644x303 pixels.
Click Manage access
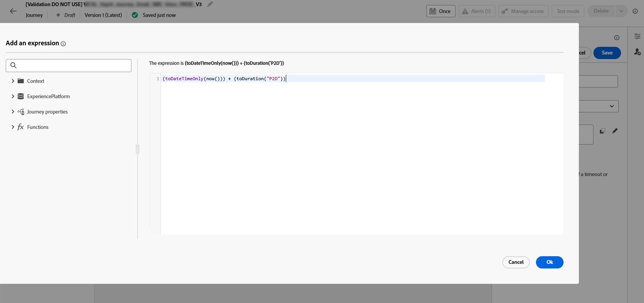pos(523,11)
